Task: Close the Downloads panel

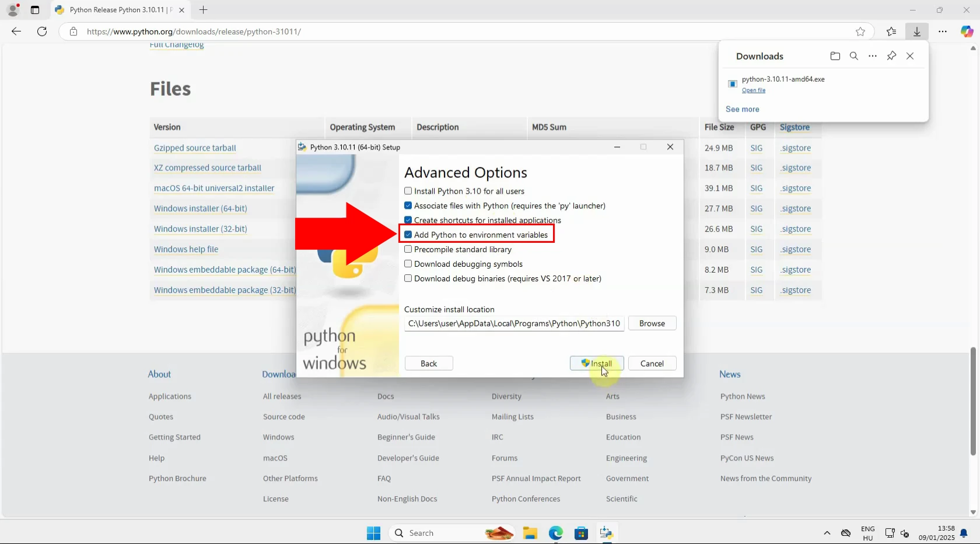Action: pos(910,56)
